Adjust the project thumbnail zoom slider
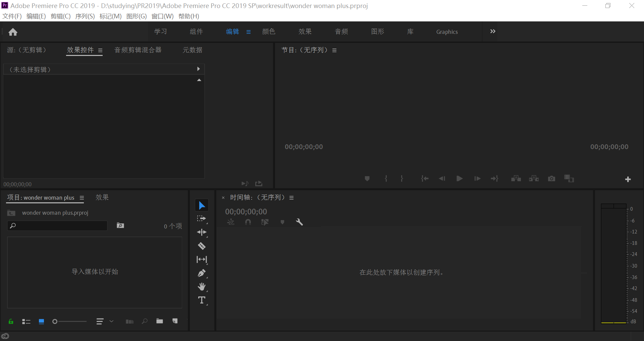644x341 pixels. 69,322
